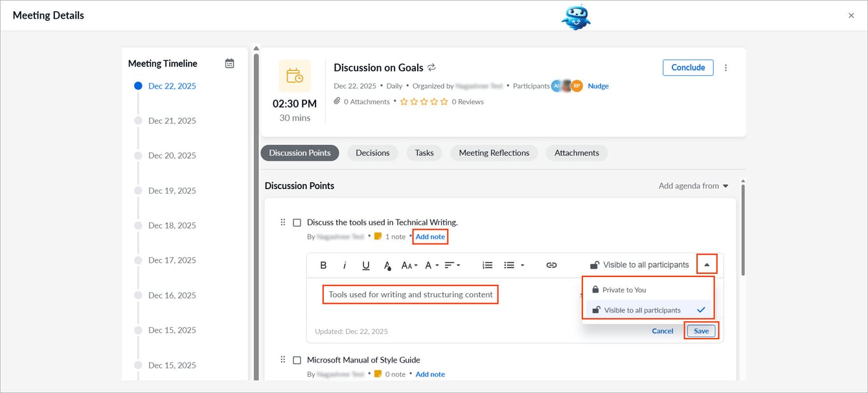Select 'Visible to all participants' menu option

648,310
